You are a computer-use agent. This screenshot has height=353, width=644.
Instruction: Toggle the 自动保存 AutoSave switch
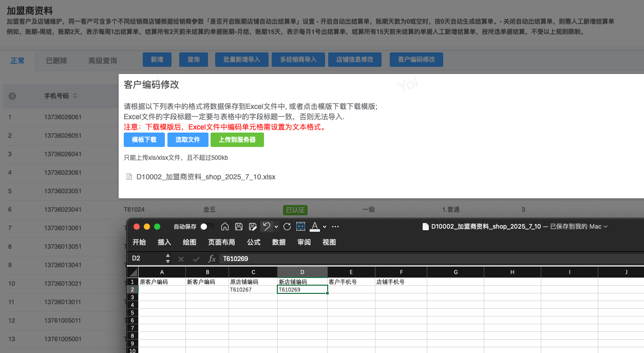207,227
